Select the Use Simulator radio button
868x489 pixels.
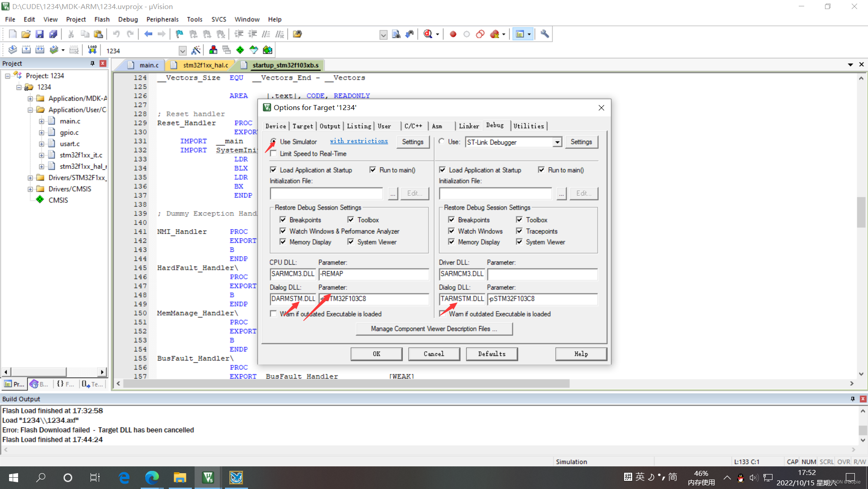[273, 142]
